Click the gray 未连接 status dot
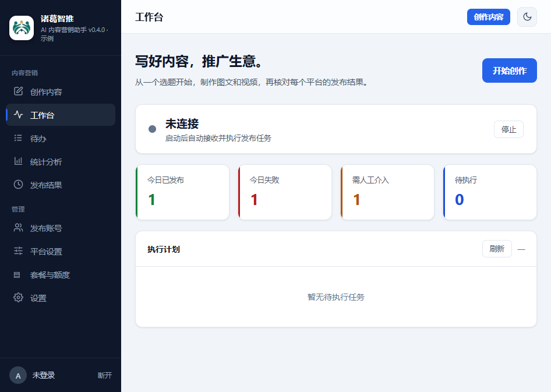The image size is (551, 392). 152,129
